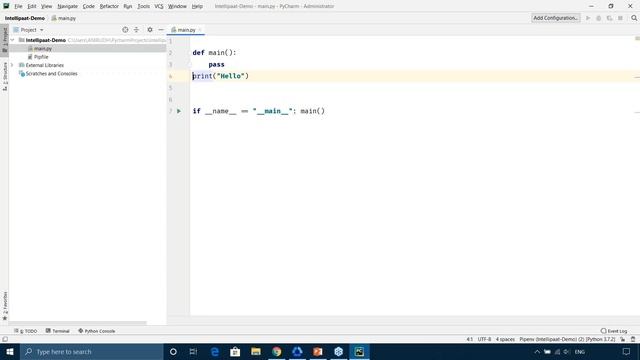Collapse the Intellipaat-Demo project root
The height and width of the screenshot is (360, 640).
[x=13, y=40]
